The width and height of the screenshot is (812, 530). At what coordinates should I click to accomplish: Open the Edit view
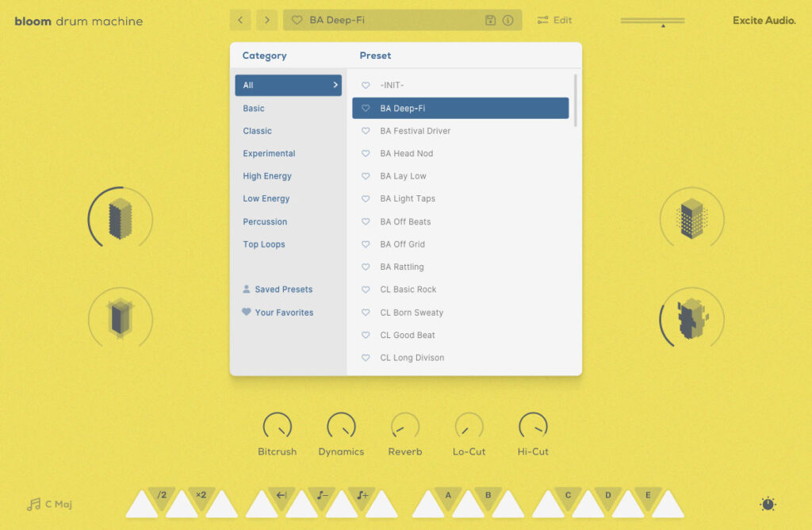click(x=554, y=20)
